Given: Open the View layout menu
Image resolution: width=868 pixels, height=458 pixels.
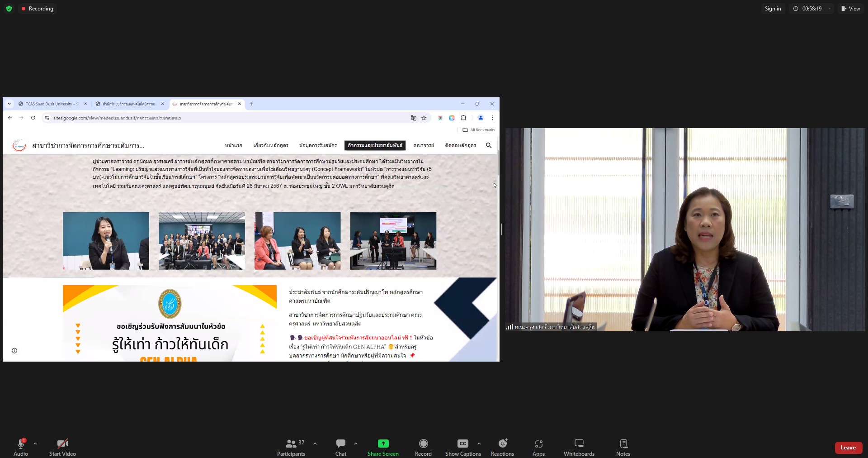Looking at the screenshot, I should (850, 9).
